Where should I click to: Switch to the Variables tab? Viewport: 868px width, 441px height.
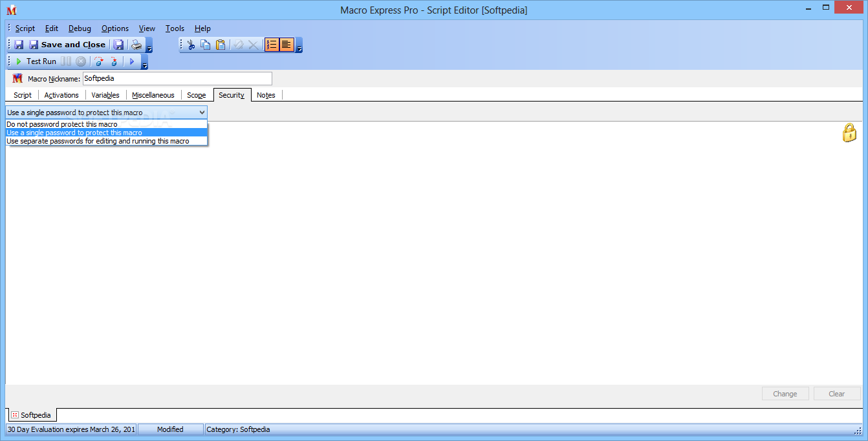click(x=105, y=95)
